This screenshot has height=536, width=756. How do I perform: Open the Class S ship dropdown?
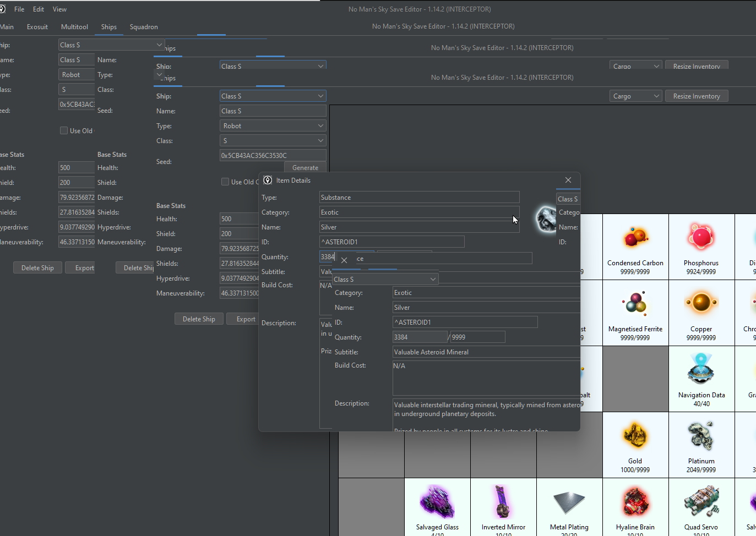pos(273,96)
